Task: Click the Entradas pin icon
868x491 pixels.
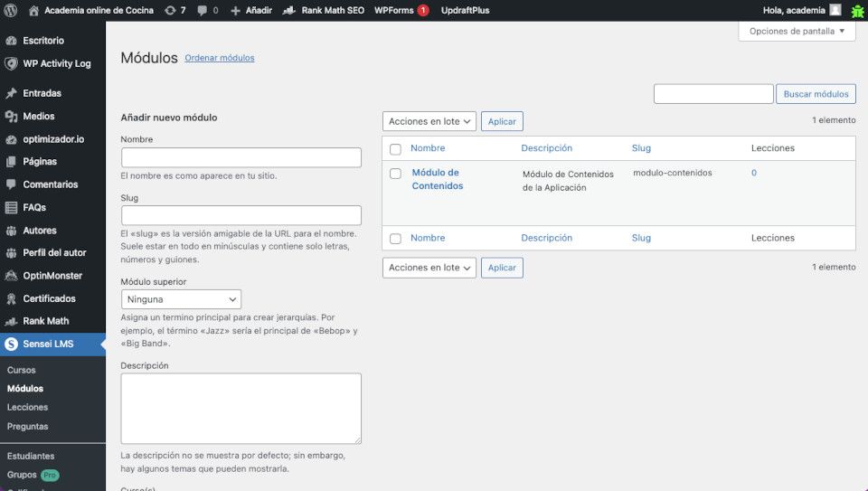Action: [11, 93]
